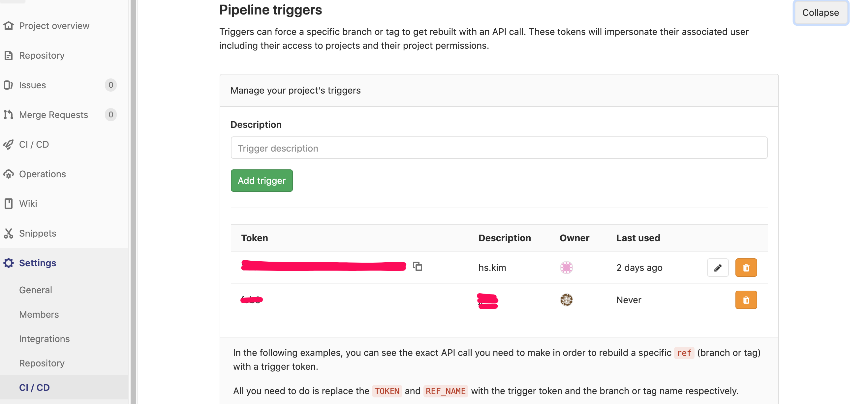Expand the top-level CI / CD menu
Screen dimensions: 868x404
[x=34, y=144]
